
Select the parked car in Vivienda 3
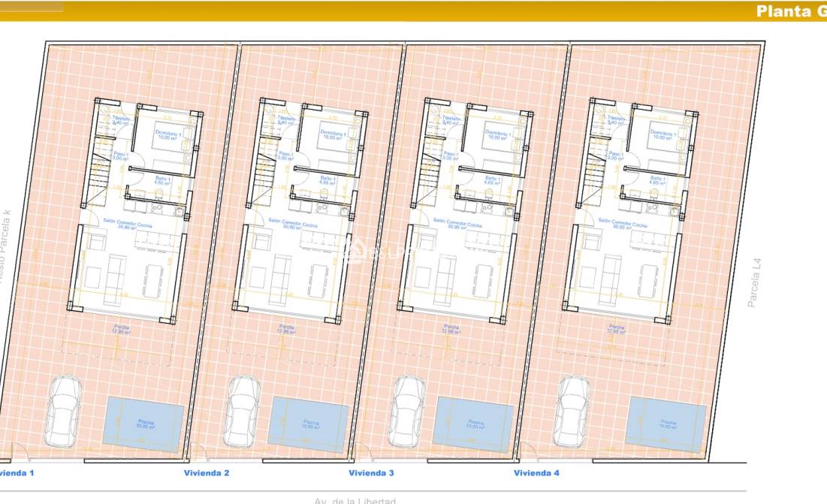[408, 412]
